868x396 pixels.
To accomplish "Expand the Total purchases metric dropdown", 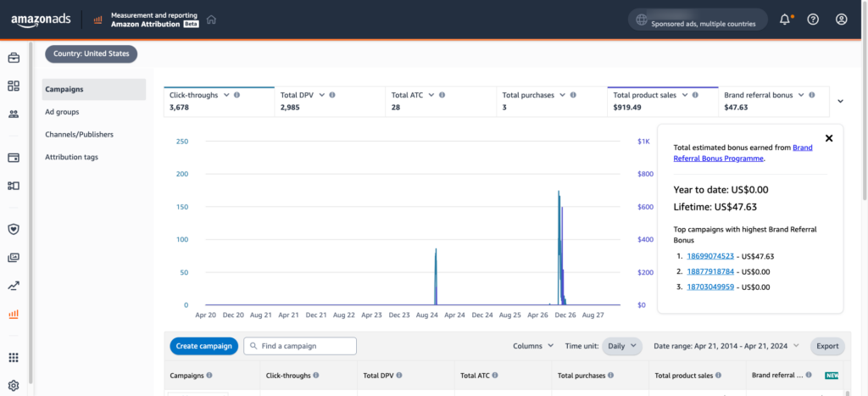I will [x=562, y=95].
